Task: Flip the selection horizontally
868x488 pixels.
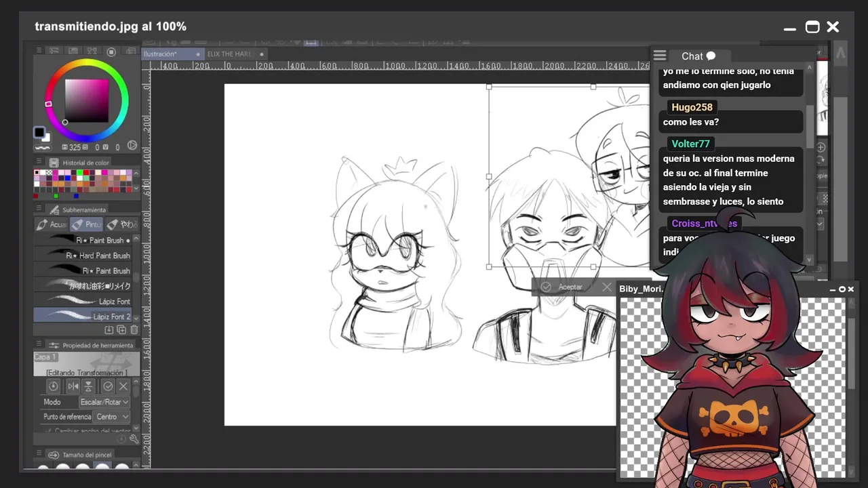Action: [x=73, y=386]
